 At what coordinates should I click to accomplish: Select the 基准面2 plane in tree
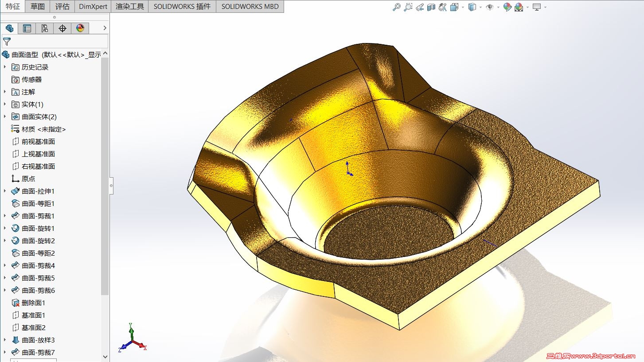(29, 327)
